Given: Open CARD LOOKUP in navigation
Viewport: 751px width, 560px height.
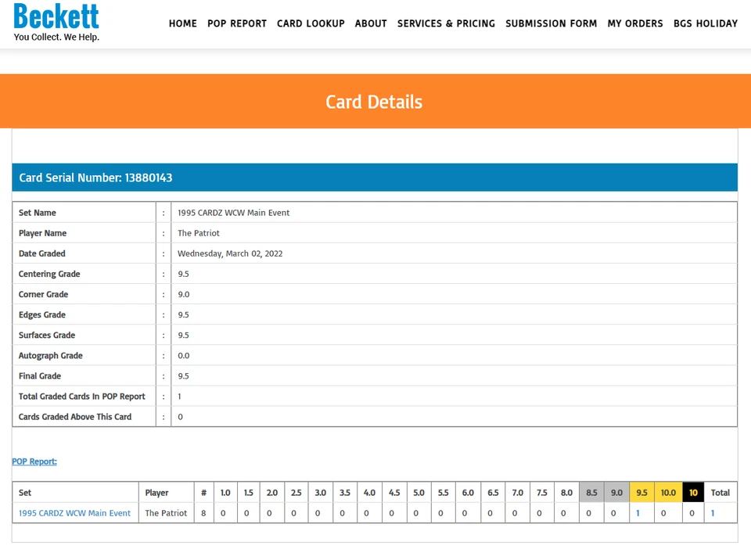Looking at the screenshot, I should point(311,23).
